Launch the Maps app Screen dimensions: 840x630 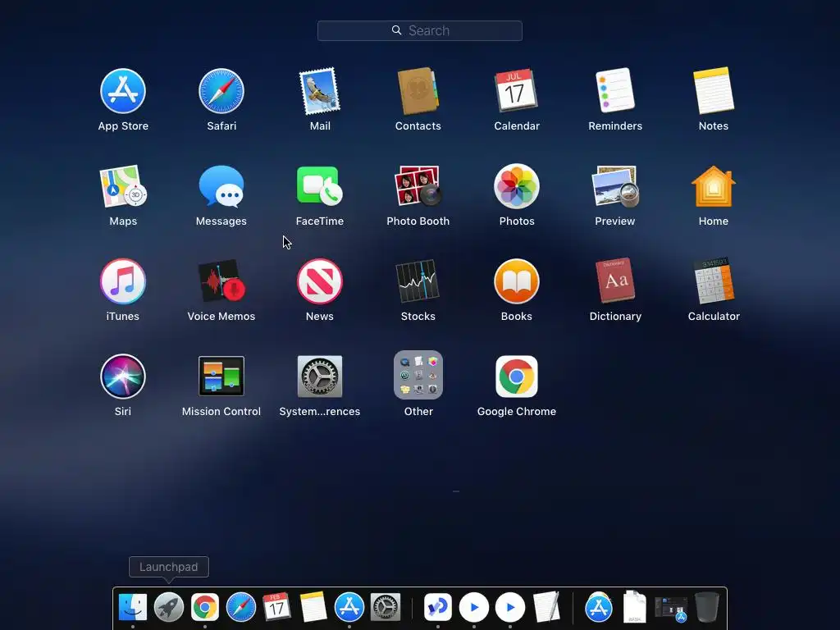(123, 186)
